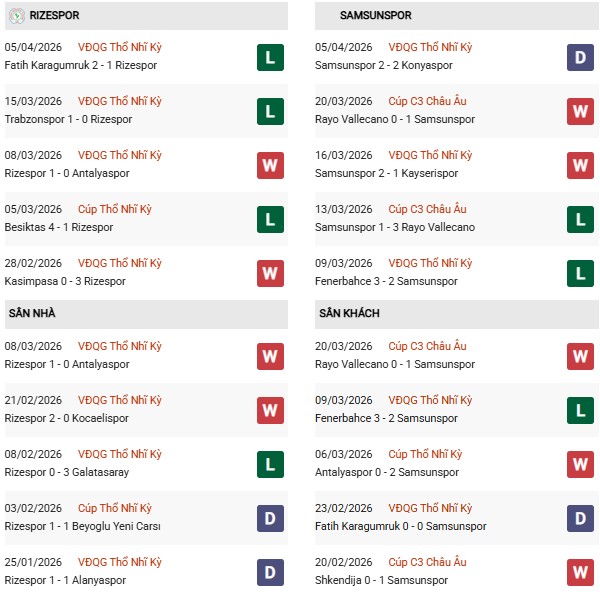Click the W badge for Shkendija 0 - 1 Samsunspor

580,572
